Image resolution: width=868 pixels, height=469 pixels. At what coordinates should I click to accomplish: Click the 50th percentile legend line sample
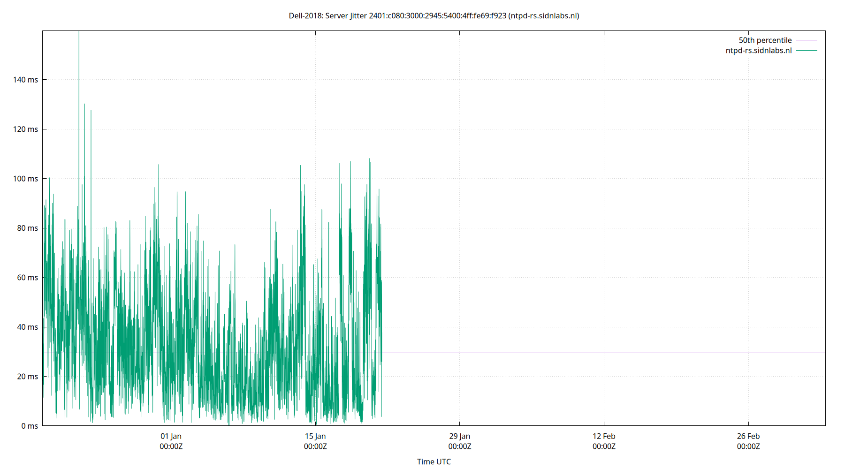tap(807, 40)
